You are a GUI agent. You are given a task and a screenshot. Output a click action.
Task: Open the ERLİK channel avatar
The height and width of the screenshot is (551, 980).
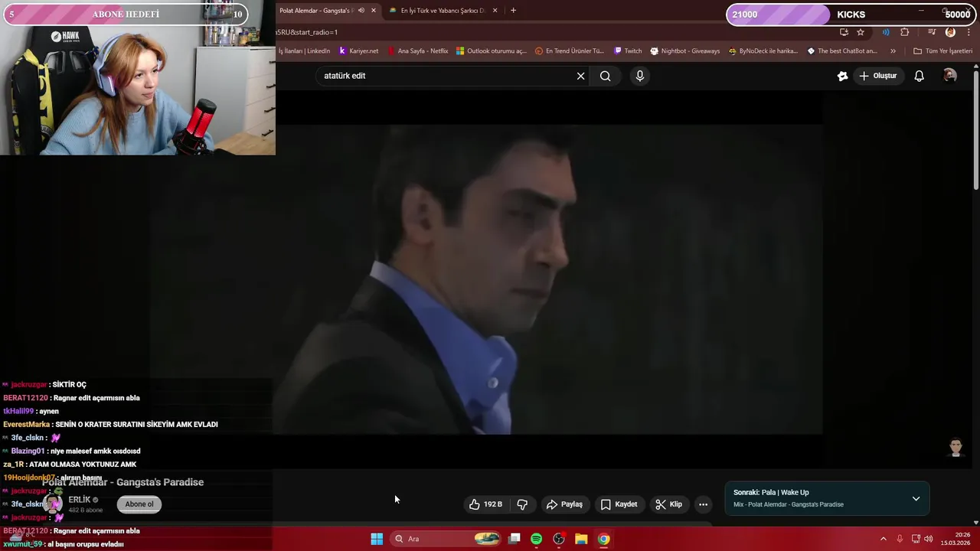pyautogui.click(x=52, y=504)
